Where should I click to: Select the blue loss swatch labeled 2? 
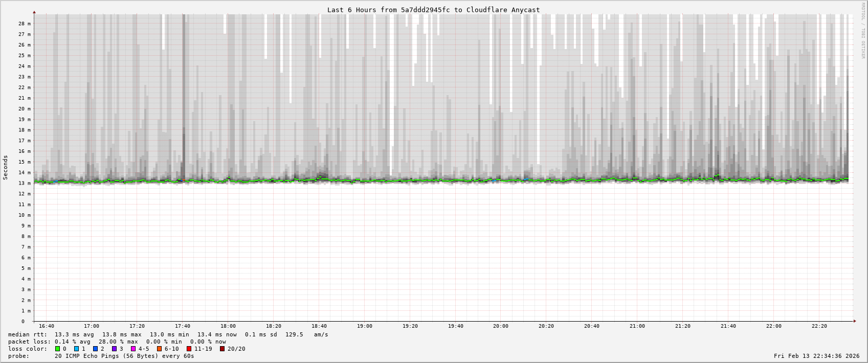pos(96,349)
